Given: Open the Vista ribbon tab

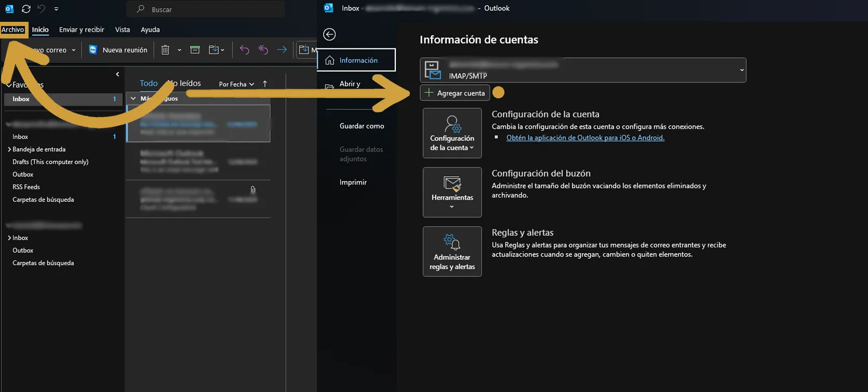Looking at the screenshot, I should (123, 30).
